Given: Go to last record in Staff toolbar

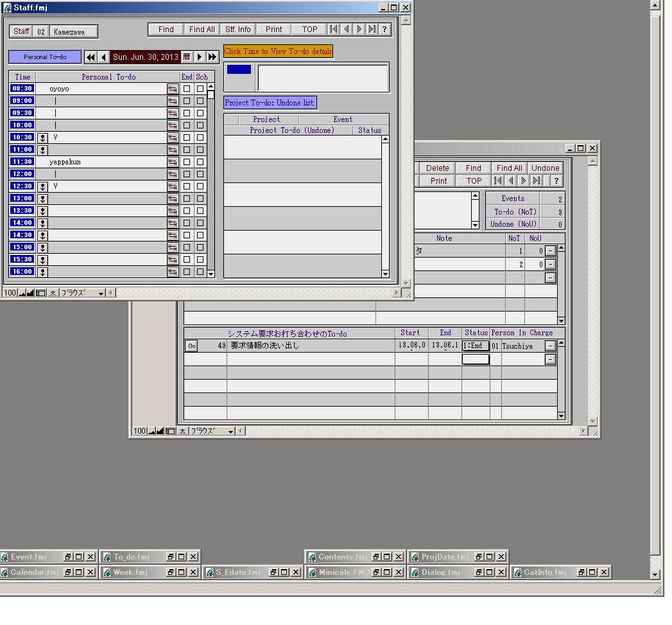Looking at the screenshot, I should click(x=372, y=30).
